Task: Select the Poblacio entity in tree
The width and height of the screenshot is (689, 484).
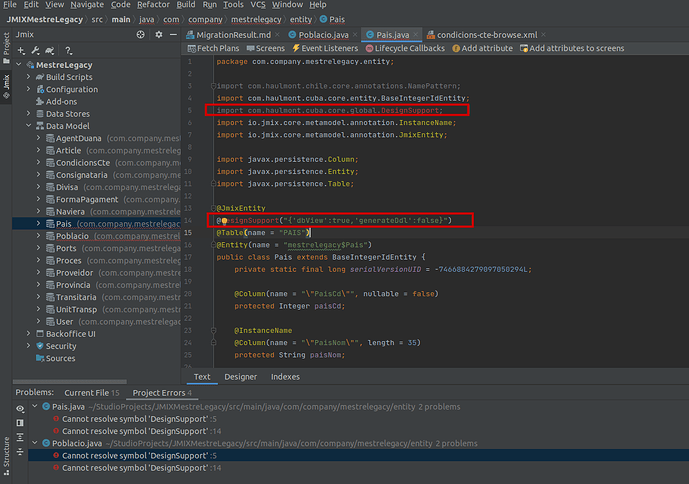Action: (x=96, y=236)
